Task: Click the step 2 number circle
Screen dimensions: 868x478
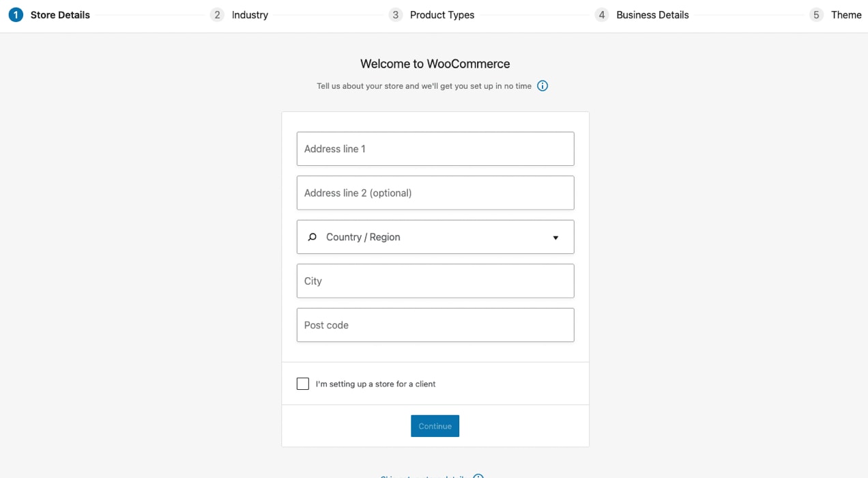Action: (x=217, y=15)
